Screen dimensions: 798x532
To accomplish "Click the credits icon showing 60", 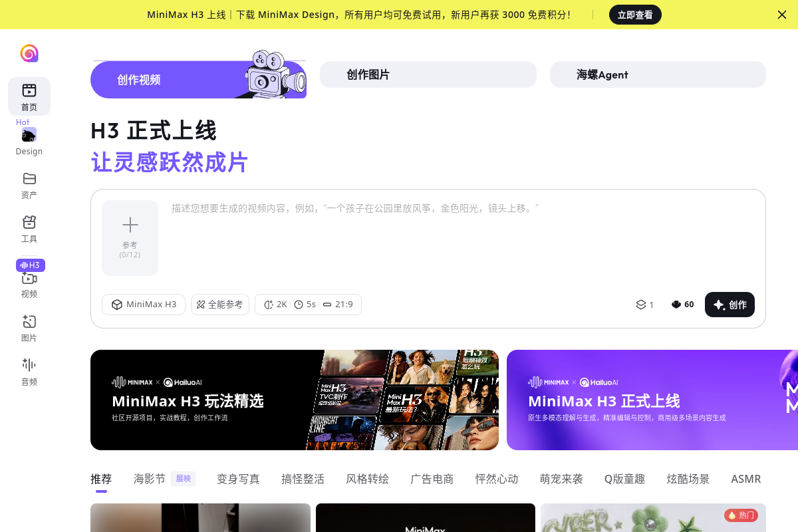I will click(682, 305).
